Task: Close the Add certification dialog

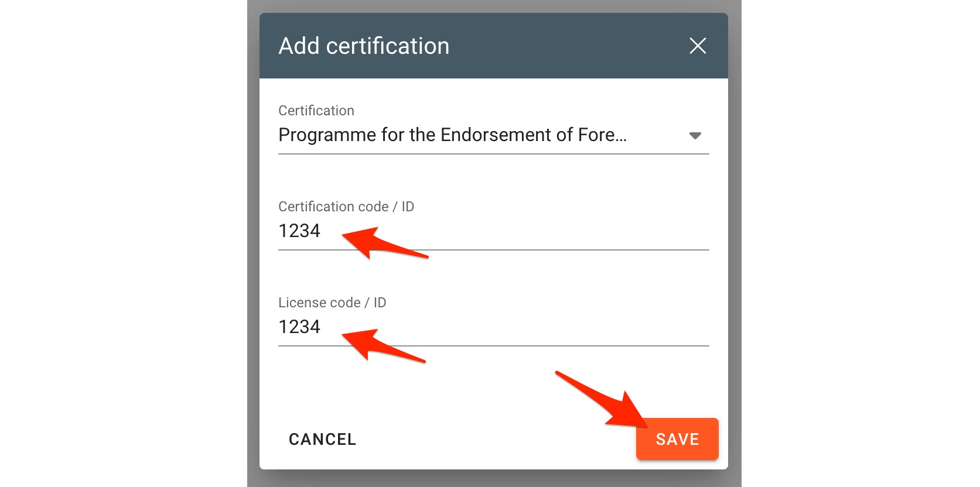Action: point(697,46)
